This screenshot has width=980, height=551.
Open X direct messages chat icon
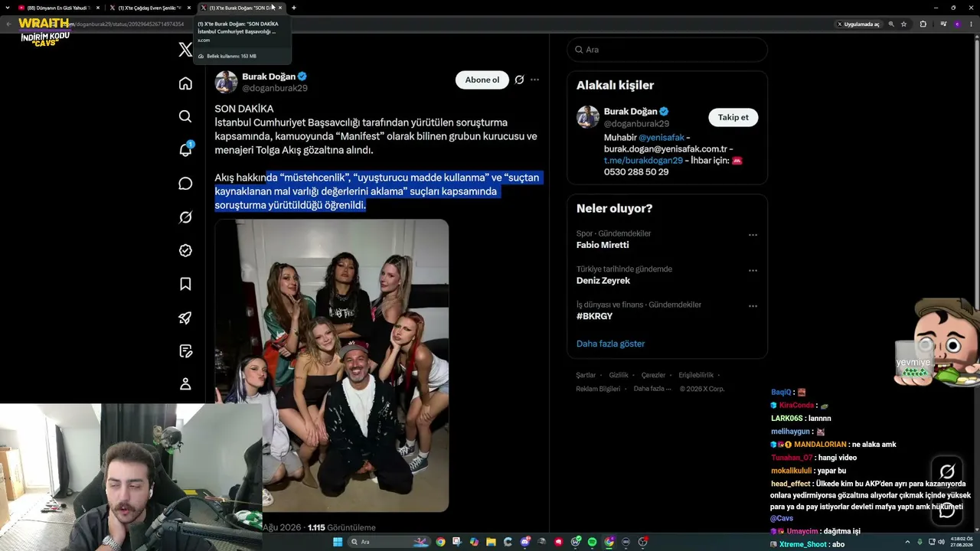[x=185, y=184]
